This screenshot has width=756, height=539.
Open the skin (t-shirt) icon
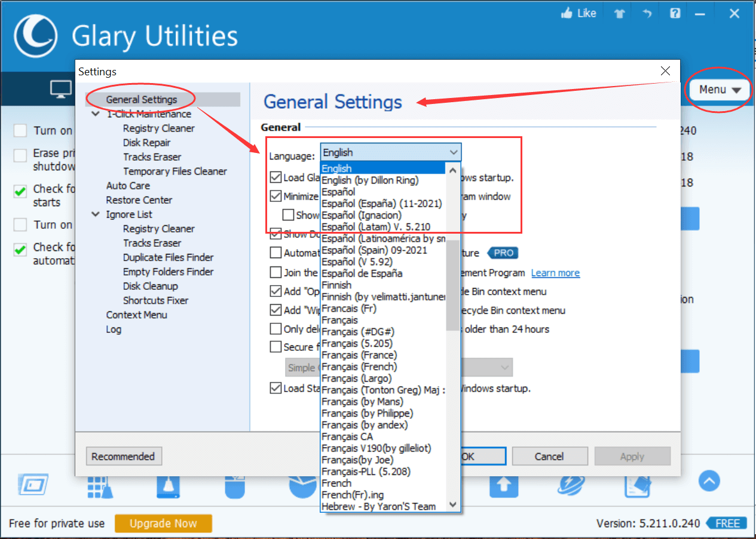tap(619, 14)
